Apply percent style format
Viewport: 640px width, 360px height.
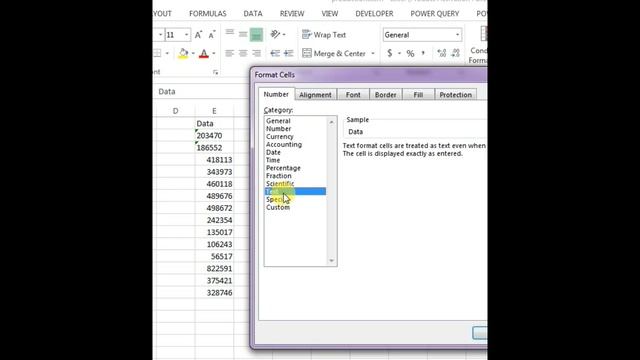coord(410,53)
